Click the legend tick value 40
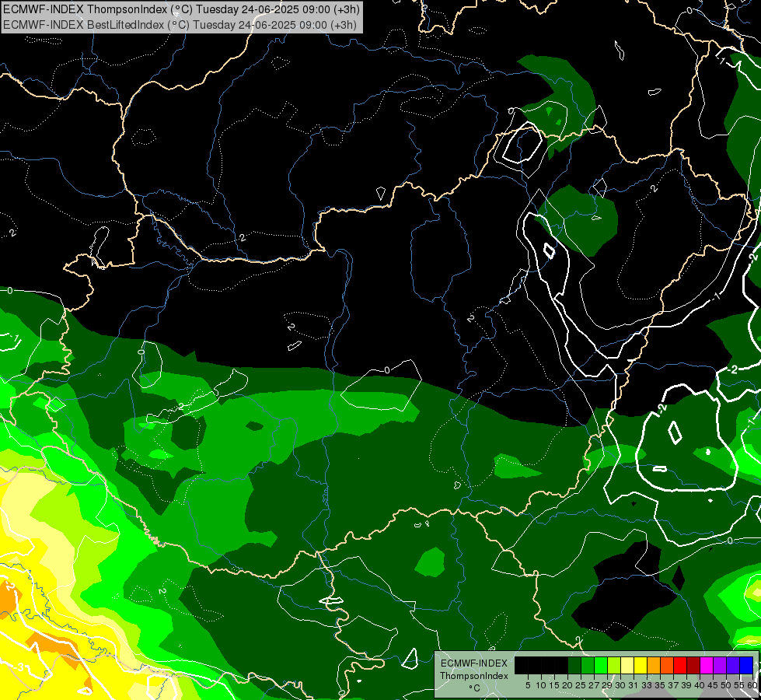Image resolution: width=761 pixels, height=700 pixels. (700, 685)
